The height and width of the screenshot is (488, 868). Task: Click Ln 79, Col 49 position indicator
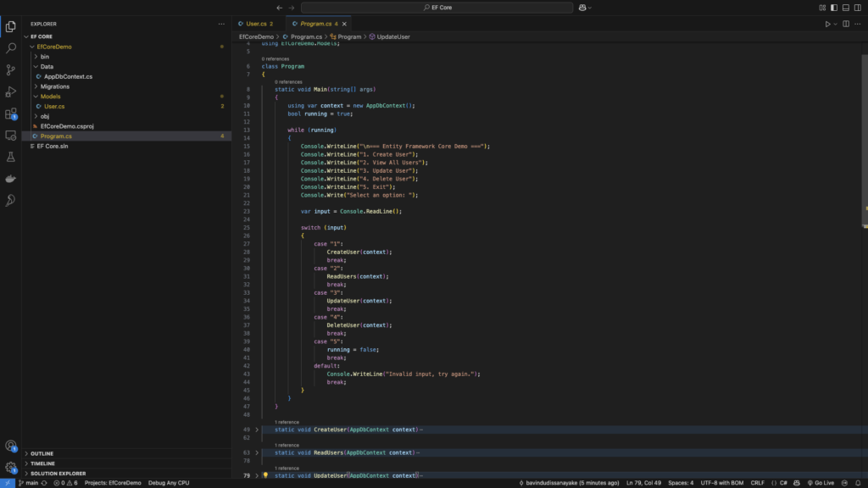(x=644, y=483)
